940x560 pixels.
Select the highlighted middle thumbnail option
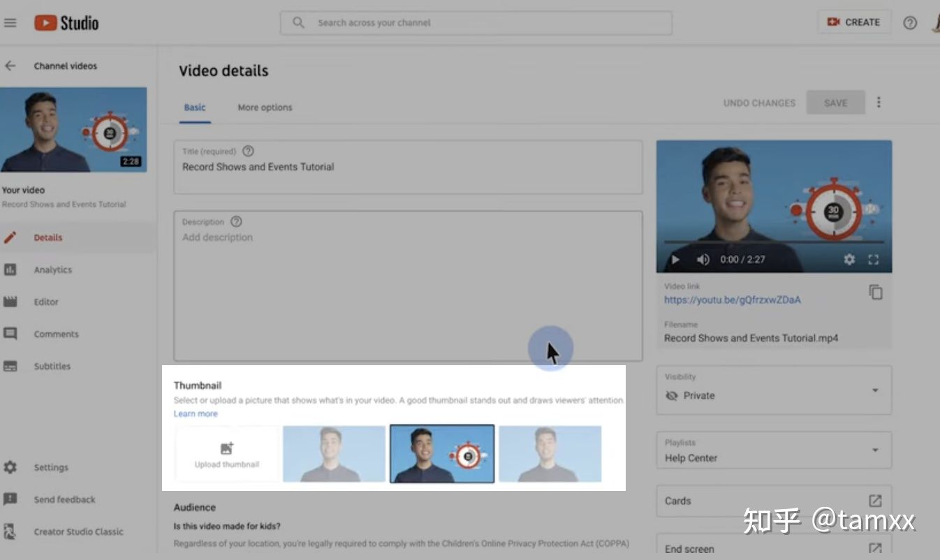441,453
